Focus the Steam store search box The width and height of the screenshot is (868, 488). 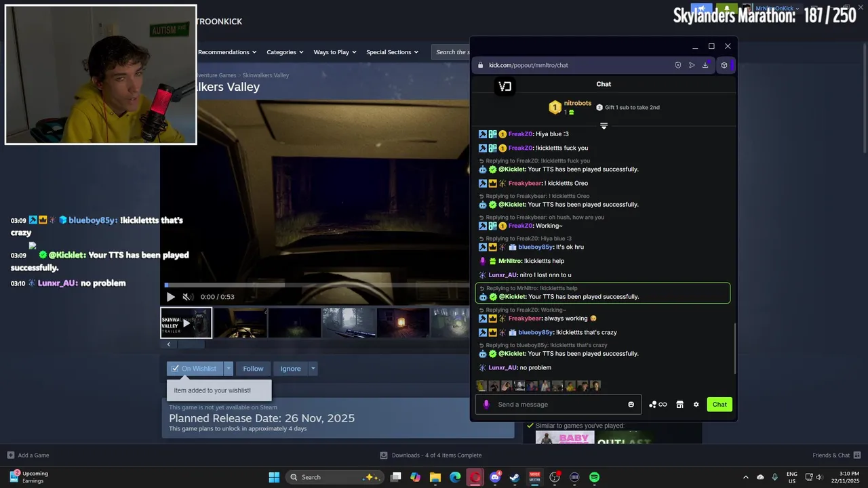pyautogui.click(x=450, y=52)
